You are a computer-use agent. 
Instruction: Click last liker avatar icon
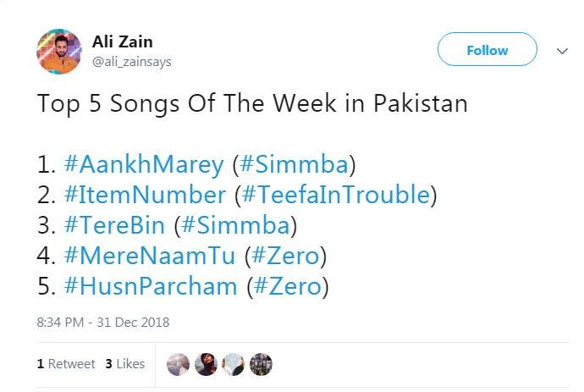pyautogui.click(x=261, y=364)
